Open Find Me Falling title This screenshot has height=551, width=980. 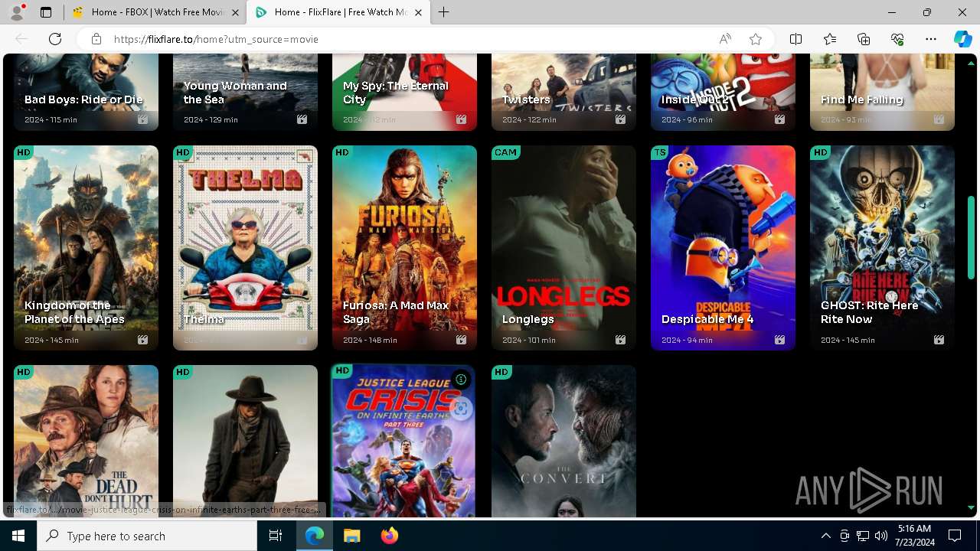coord(862,99)
